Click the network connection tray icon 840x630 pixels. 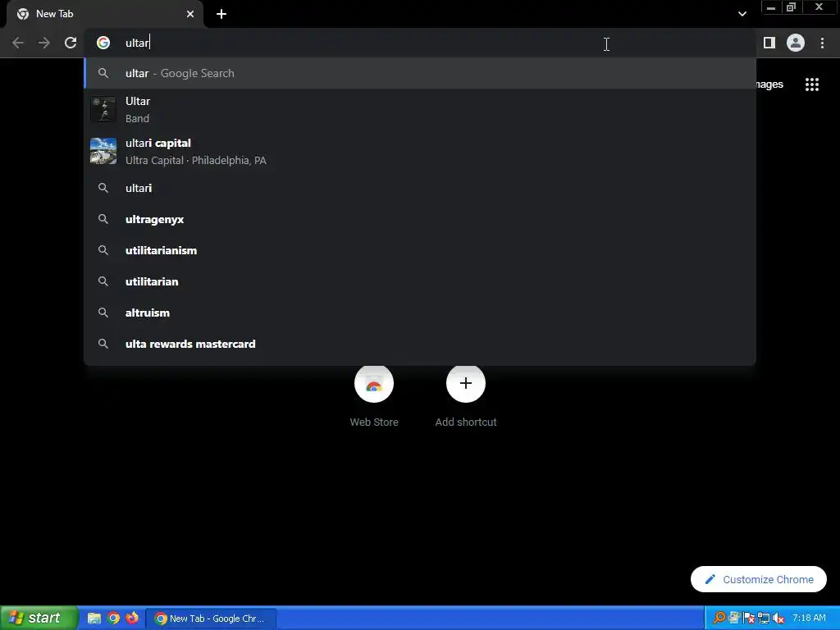(764, 618)
